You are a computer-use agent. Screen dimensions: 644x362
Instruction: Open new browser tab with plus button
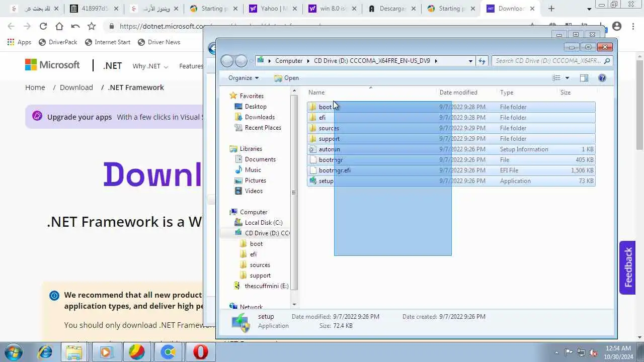(x=551, y=9)
